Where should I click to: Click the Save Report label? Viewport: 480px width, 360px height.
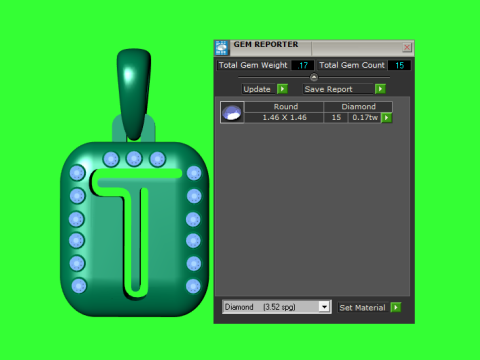338,89
